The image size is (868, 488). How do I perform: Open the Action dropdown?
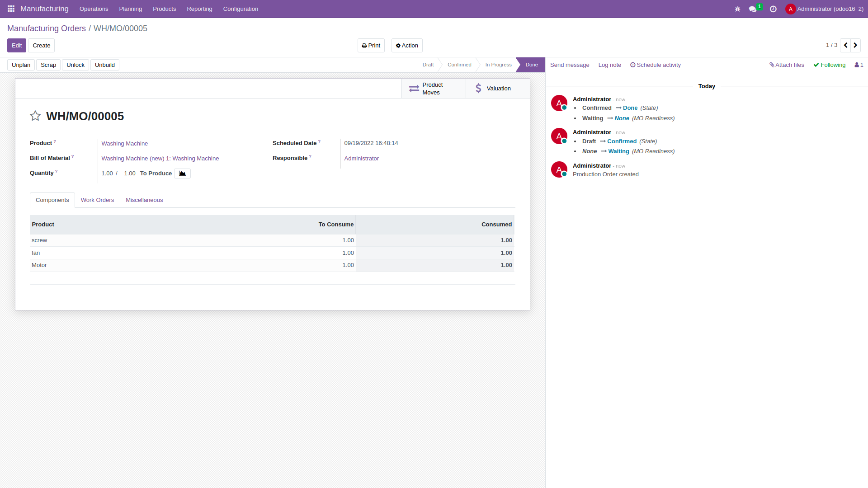tap(407, 46)
